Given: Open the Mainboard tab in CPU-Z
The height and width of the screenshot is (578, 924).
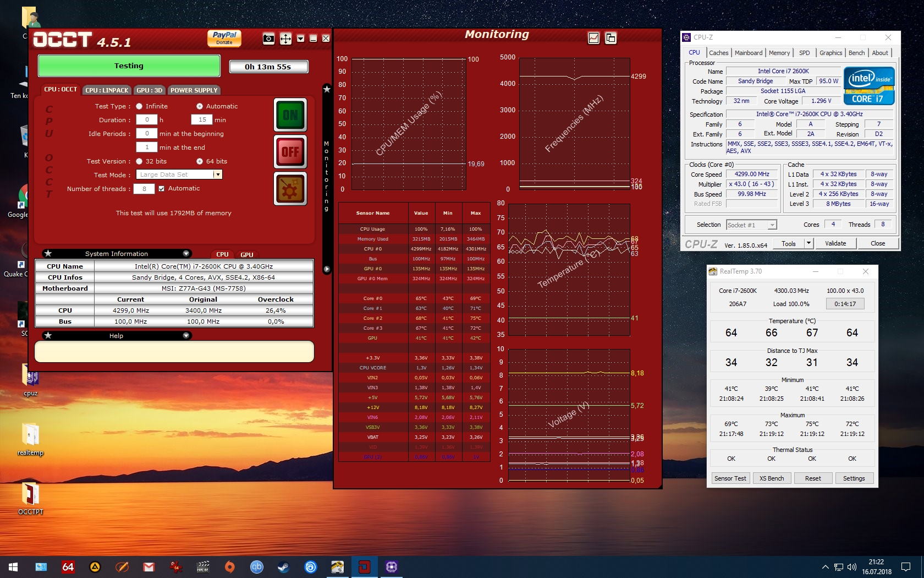Looking at the screenshot, I should click(749, 53).
